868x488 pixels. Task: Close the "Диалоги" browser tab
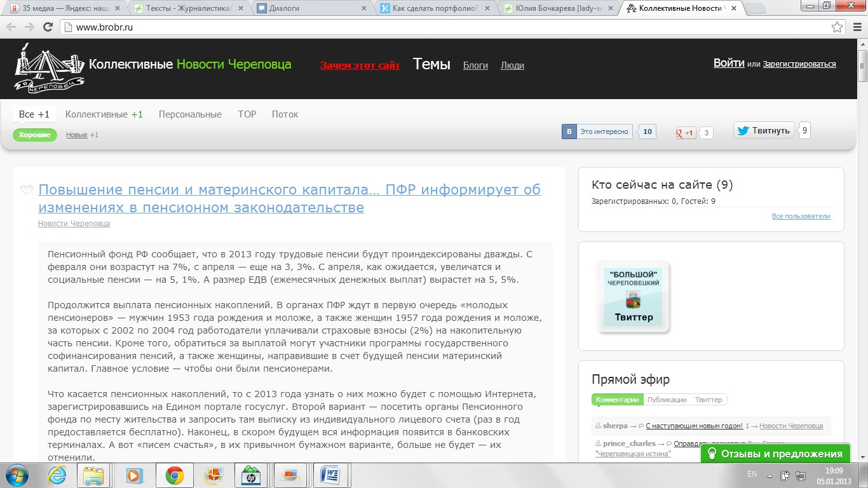(x=363, y=9)
